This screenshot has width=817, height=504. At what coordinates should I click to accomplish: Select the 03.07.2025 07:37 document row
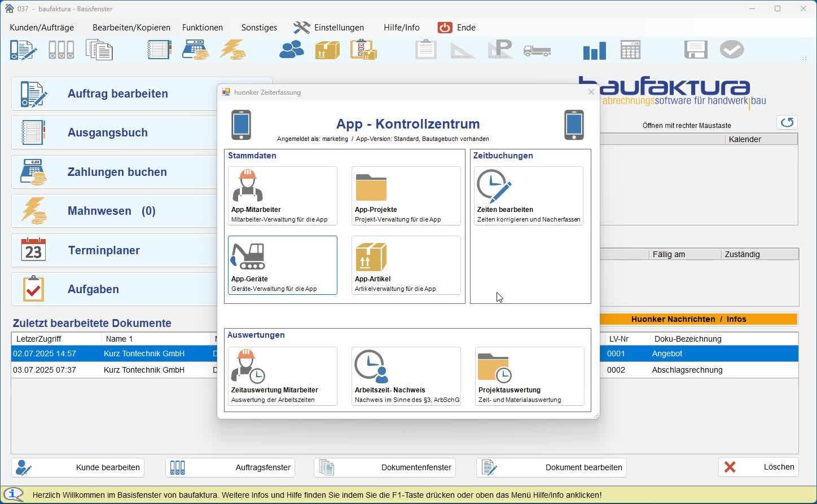[113, 370]
